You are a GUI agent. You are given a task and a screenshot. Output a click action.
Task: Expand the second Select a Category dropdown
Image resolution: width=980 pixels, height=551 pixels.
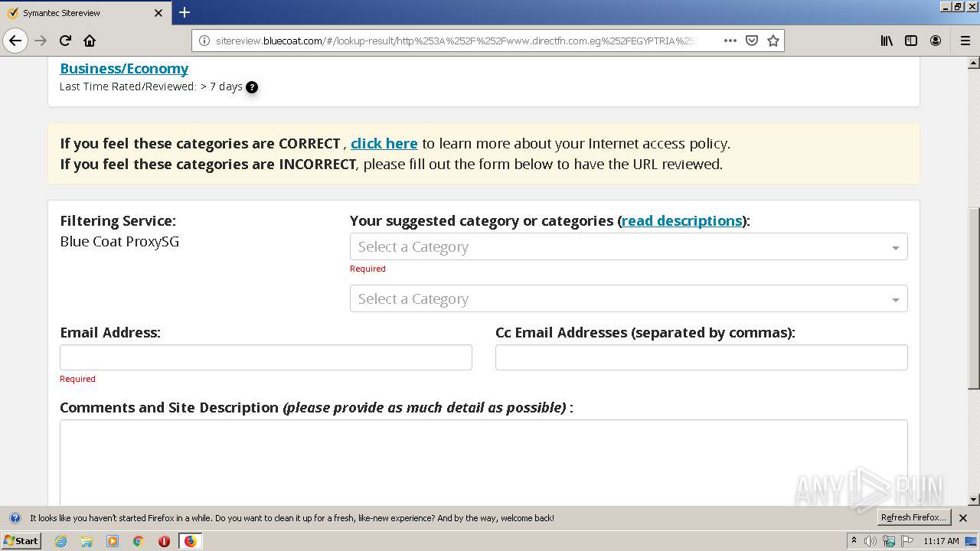[629, 298]
